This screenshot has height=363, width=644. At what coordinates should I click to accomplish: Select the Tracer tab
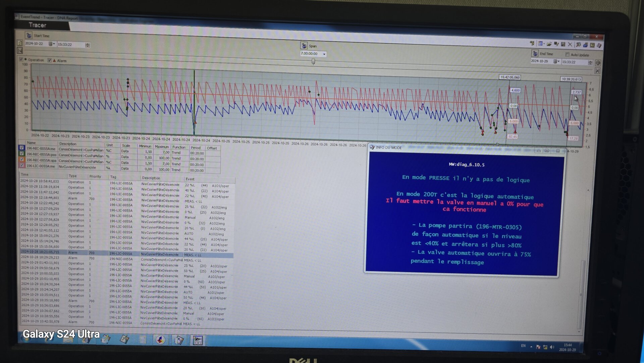[x=38, y=25]
